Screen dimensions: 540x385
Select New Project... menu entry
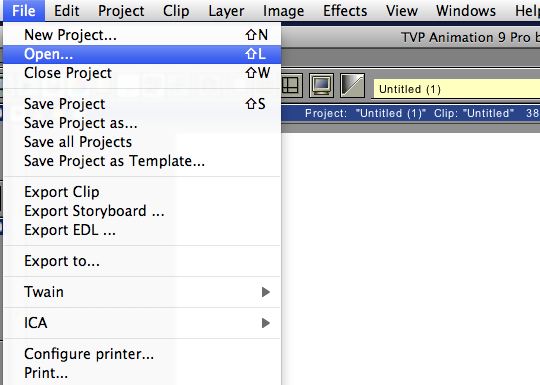(x=142, y=35)
